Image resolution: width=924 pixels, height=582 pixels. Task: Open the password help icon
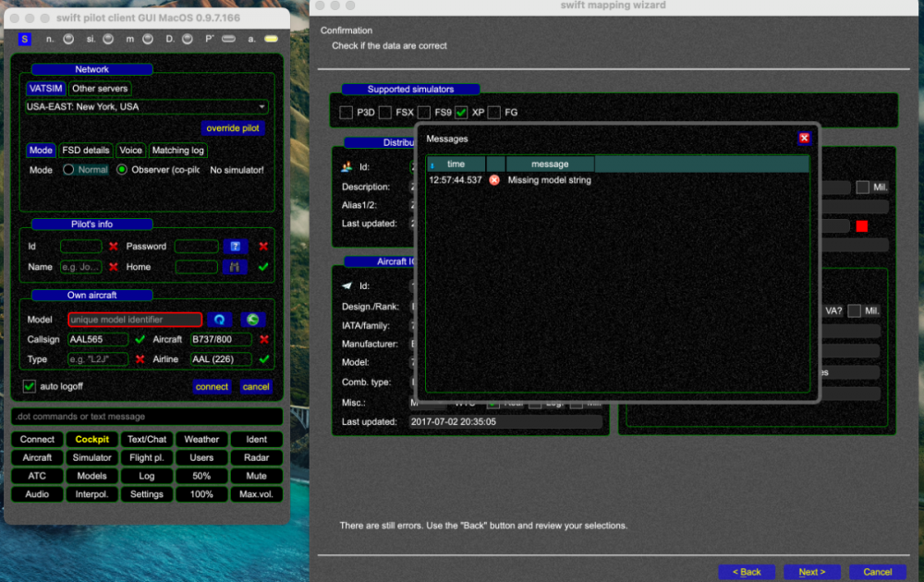[x=236, y=247]
